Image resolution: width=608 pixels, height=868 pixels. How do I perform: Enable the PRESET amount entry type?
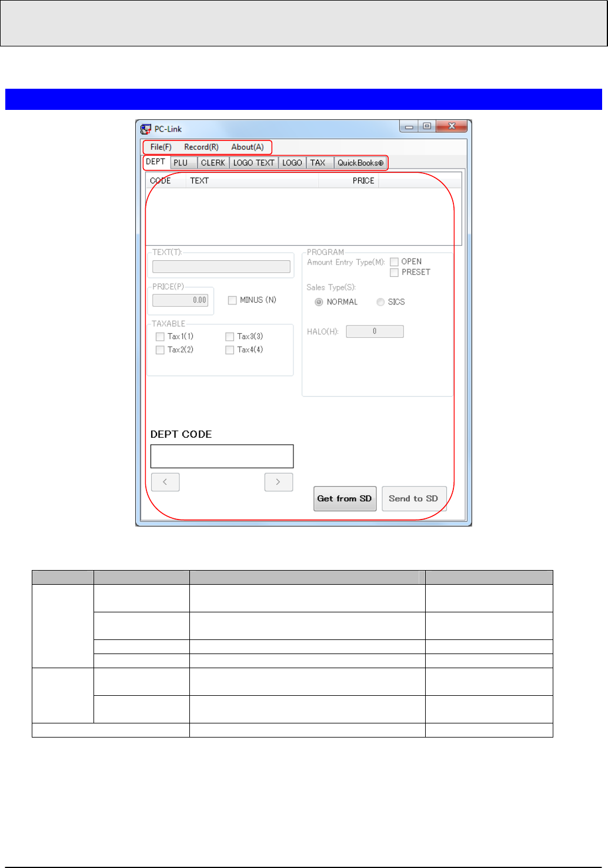[394, 272]
